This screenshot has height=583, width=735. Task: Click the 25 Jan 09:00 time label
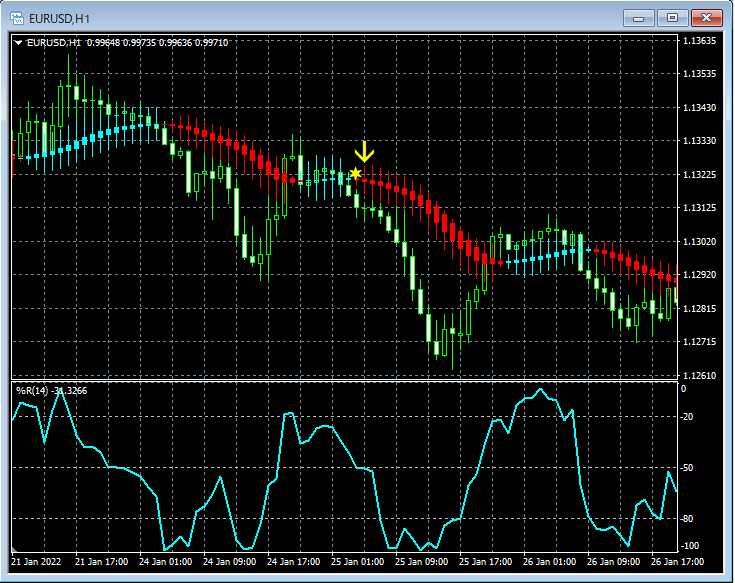tap(421, 561)
